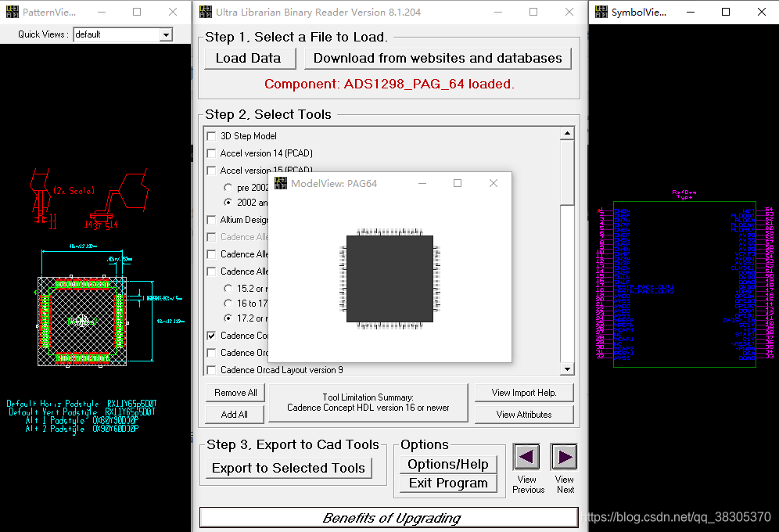Close the Ultra Librarian Binary Reader window
779x532 pixels.
(569, 12)
